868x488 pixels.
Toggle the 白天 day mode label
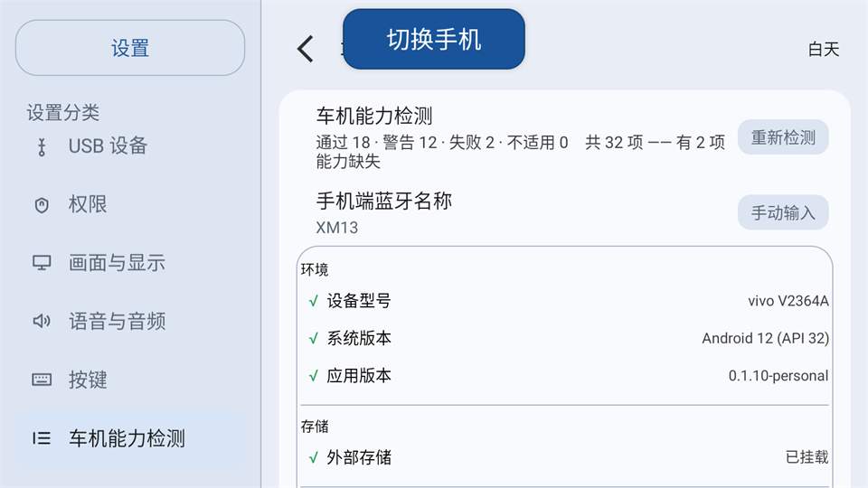pyautogui.click(x=823, y=49)
